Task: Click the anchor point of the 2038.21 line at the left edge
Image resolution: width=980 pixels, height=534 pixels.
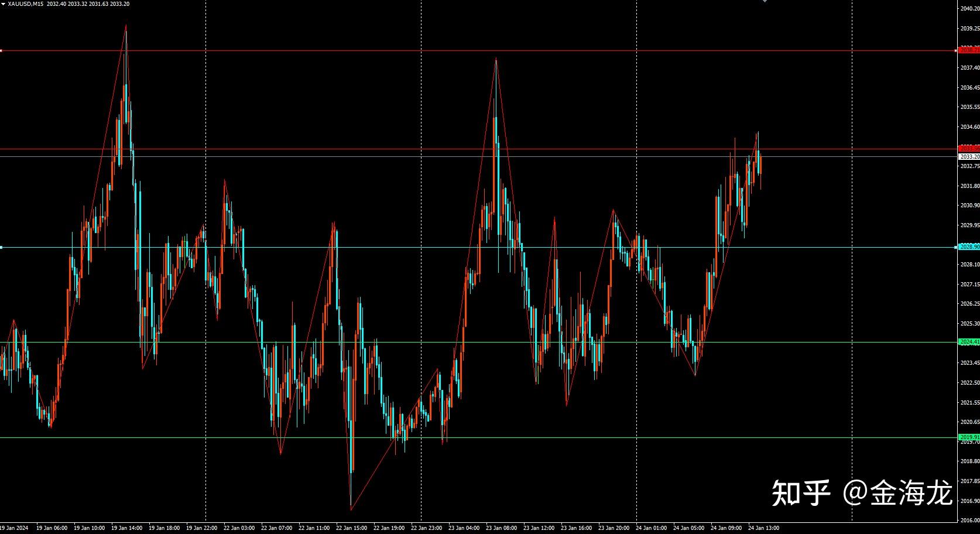Action: click(x=1, y=51)
